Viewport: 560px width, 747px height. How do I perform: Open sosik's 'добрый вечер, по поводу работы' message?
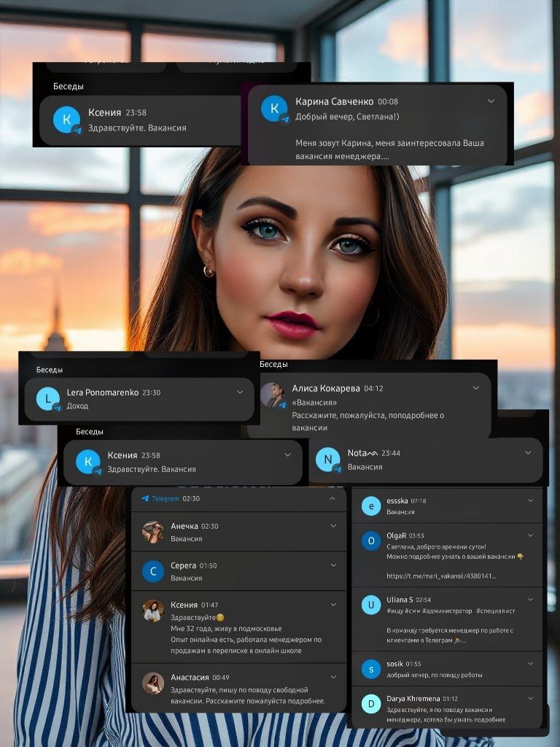coord(435,675)
